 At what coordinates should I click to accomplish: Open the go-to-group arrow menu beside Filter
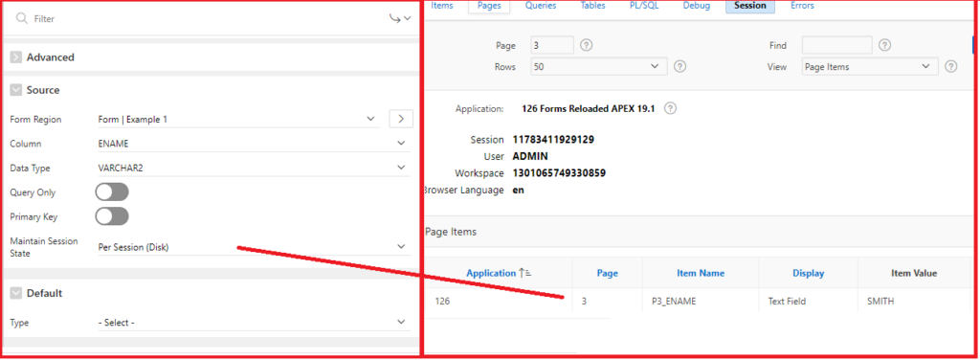(400, 19)
